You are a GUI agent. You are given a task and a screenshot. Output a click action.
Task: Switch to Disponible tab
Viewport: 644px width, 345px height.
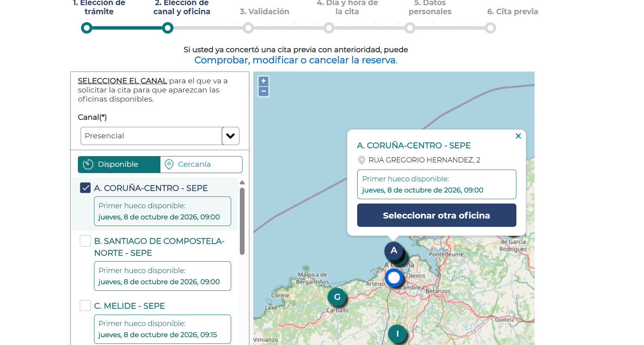(119, 164)
